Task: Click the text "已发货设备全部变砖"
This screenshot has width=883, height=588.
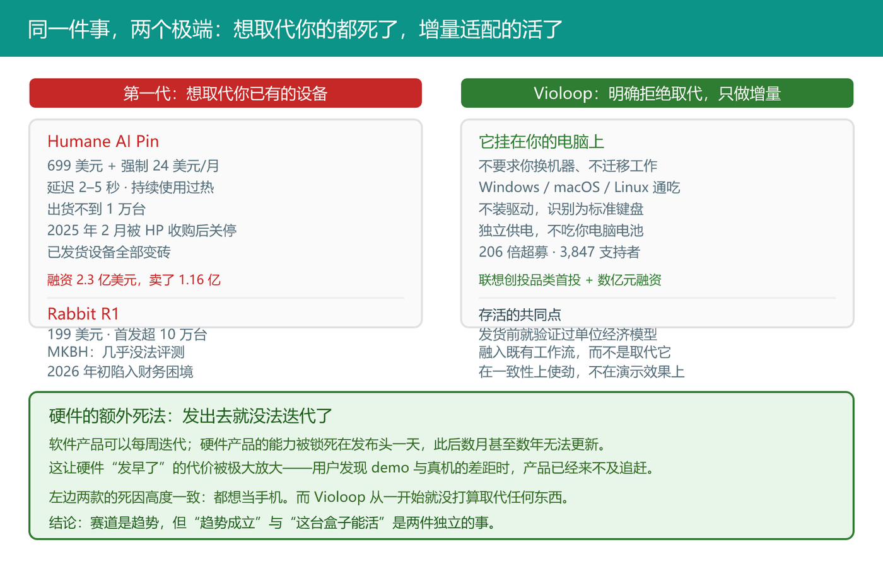Action: (109, 252)
